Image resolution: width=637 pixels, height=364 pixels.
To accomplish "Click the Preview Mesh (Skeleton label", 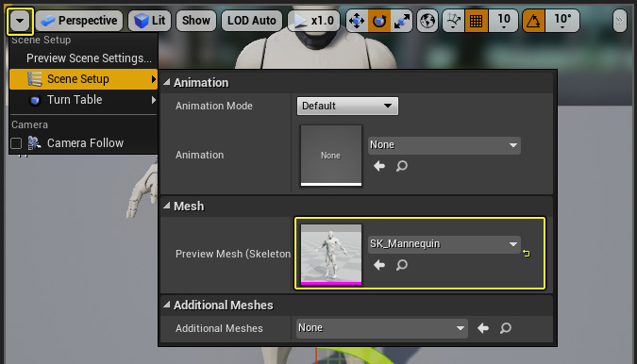I will [x=233, y=254].
